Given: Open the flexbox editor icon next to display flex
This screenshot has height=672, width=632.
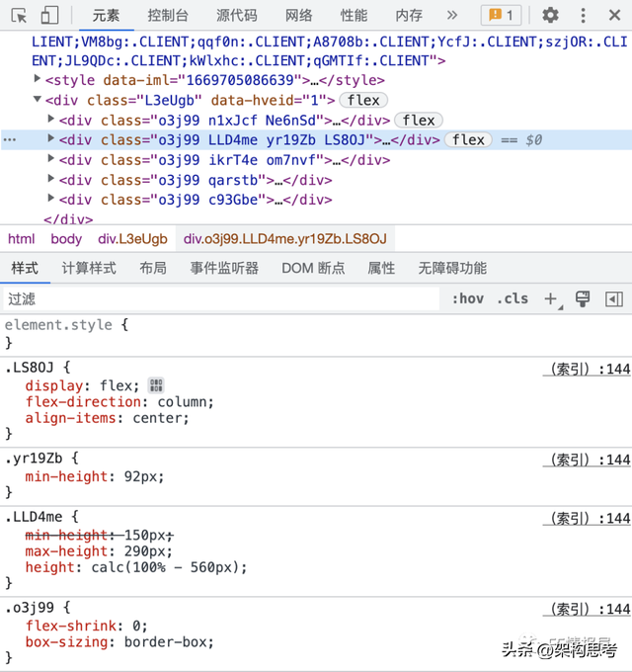Looking at the screenshot, I should pos(156,385).
